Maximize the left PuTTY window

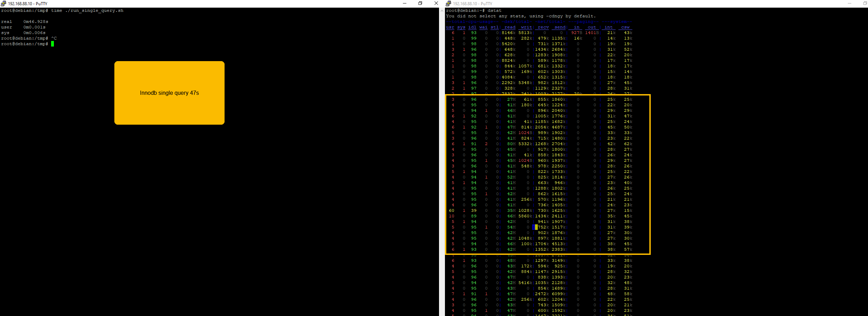coord(420,3)
